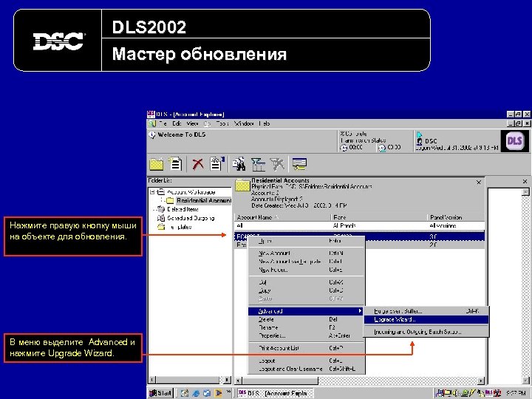
Task: Select Deleted Items in the folder list
Action: click(183, 209)
